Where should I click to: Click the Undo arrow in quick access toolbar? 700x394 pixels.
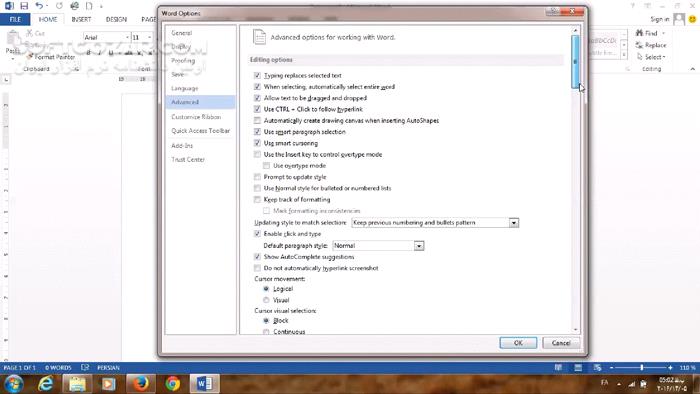[x=39, y=6]
